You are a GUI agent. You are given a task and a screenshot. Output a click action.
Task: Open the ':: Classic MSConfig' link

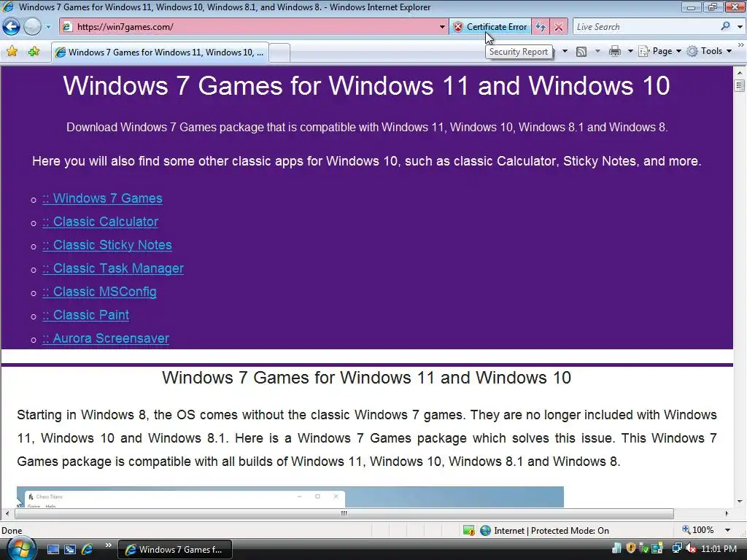99,292
